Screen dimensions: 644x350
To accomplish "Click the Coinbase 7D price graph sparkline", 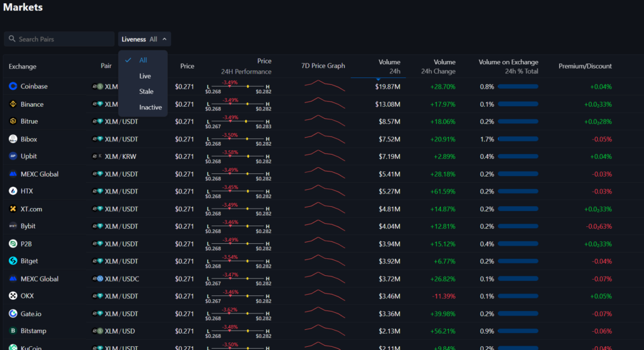I will 325,85.
